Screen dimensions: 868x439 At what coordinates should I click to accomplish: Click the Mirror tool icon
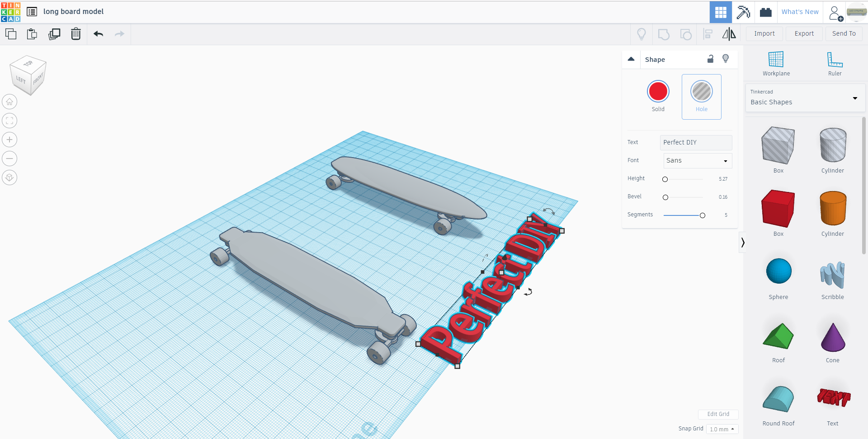(x=729, y=34)
